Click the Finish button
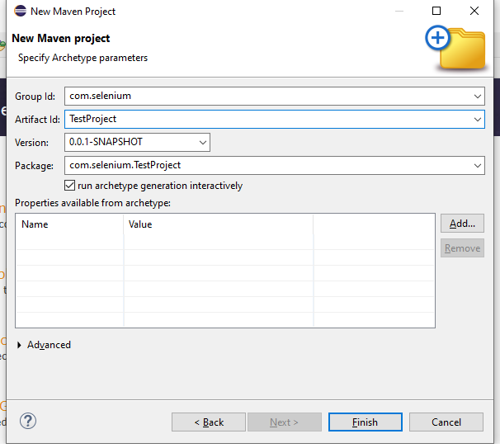 (366, 422)
